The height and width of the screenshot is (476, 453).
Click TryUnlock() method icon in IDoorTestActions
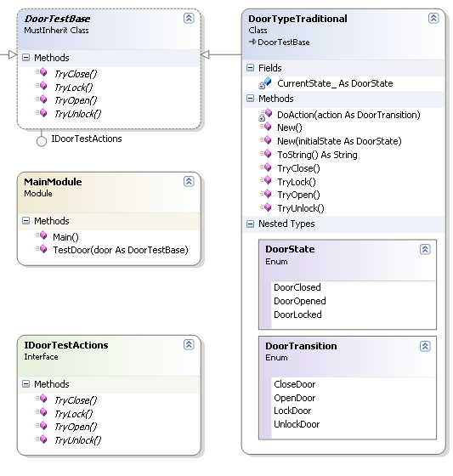[x=42, y=439]
